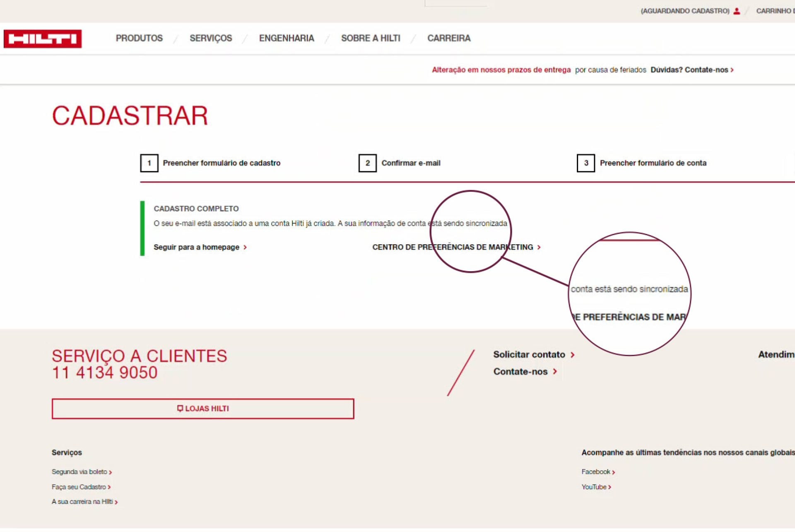Open the Facebook link

tap(598, 472)
